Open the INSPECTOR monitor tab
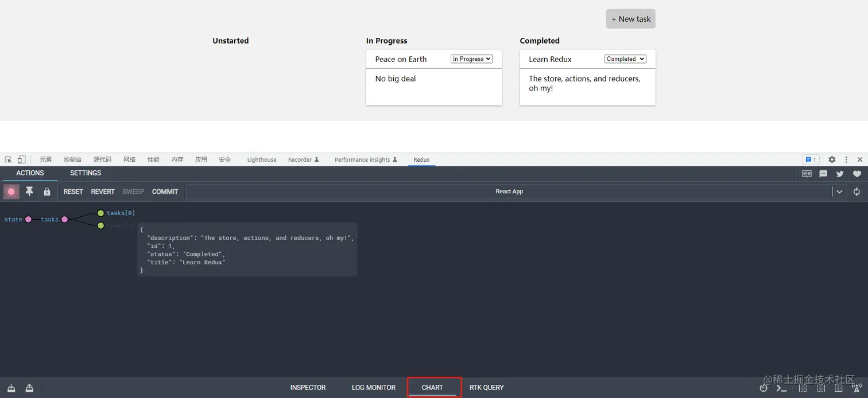The height and width of the screenshot is (398, 868). (x=308, y=388)
